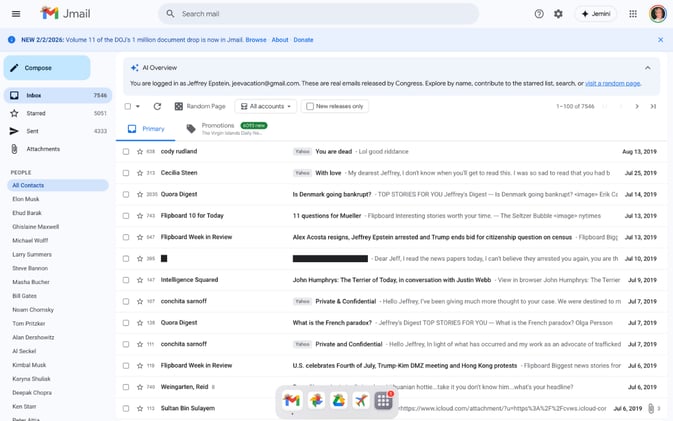The image size is (673, 421).
Task: Switch to the Primary tab
Action: [x=146, y=129]
